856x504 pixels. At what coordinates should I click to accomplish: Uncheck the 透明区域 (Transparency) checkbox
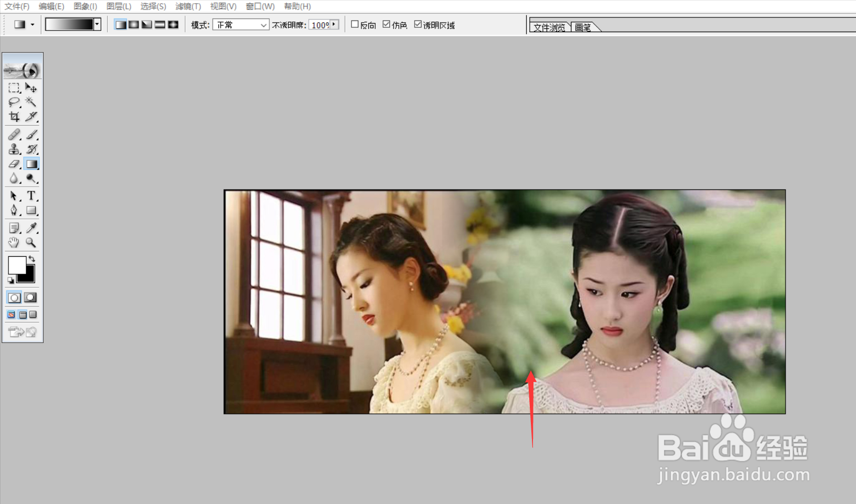click(x=418, y=24)
